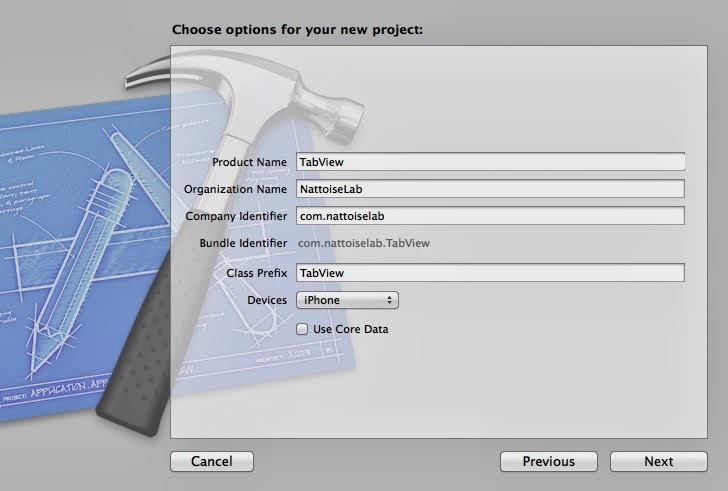Click the Class Prefix input field
The image size is (728, 491).
tap(490, 273)
